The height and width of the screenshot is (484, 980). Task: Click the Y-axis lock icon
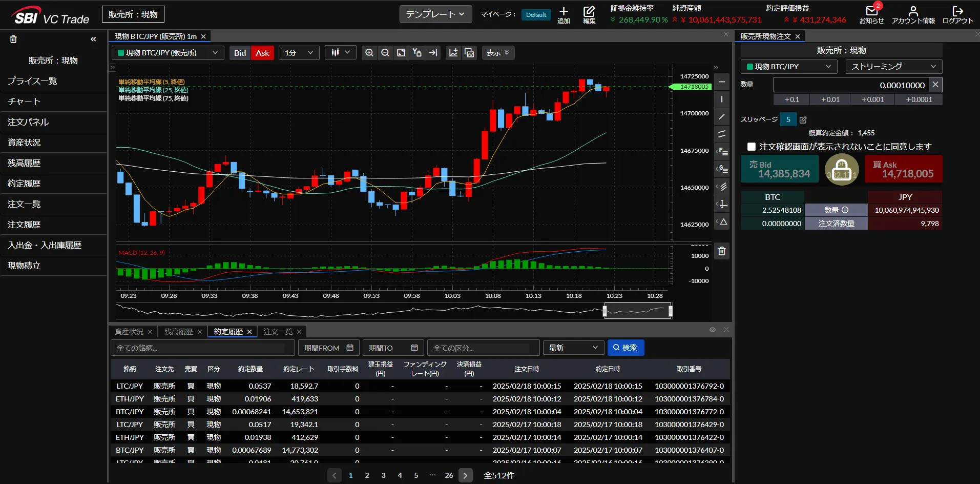tap(417, 53)
